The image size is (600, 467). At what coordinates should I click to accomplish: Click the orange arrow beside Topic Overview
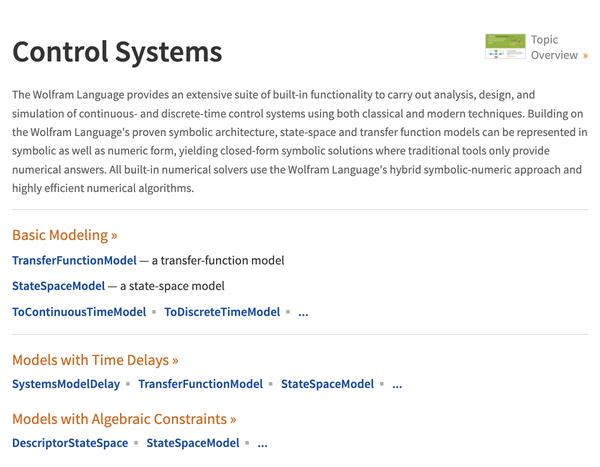[585, 56]
